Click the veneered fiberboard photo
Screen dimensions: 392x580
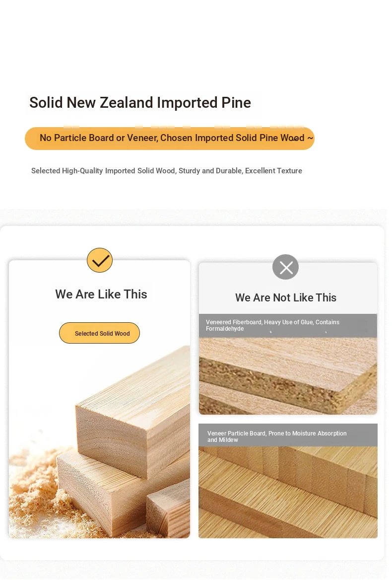(288, 376)
